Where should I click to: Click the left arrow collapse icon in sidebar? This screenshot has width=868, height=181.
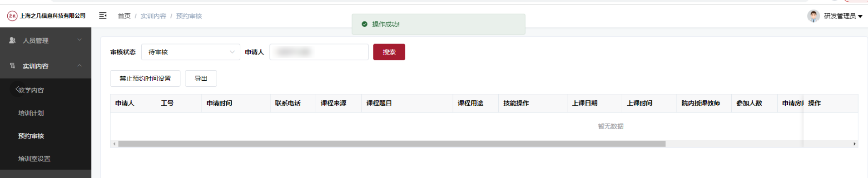click(x=17, y=89)
